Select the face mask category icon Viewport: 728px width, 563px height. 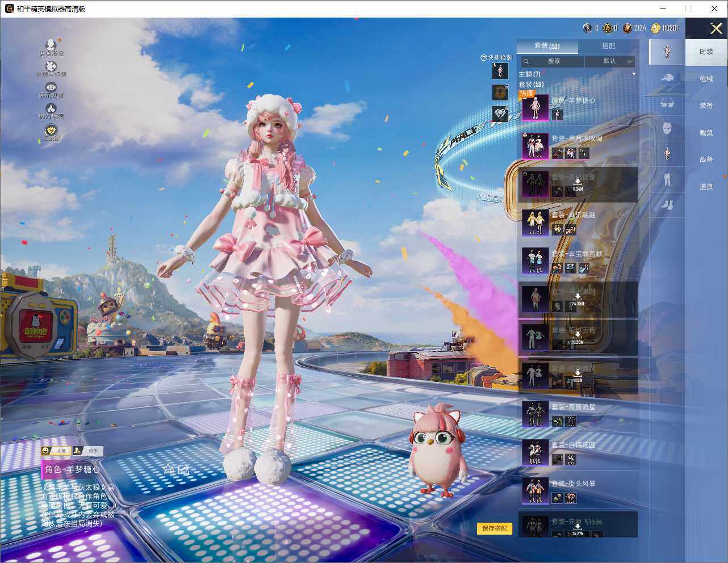(x=667, y=129)
